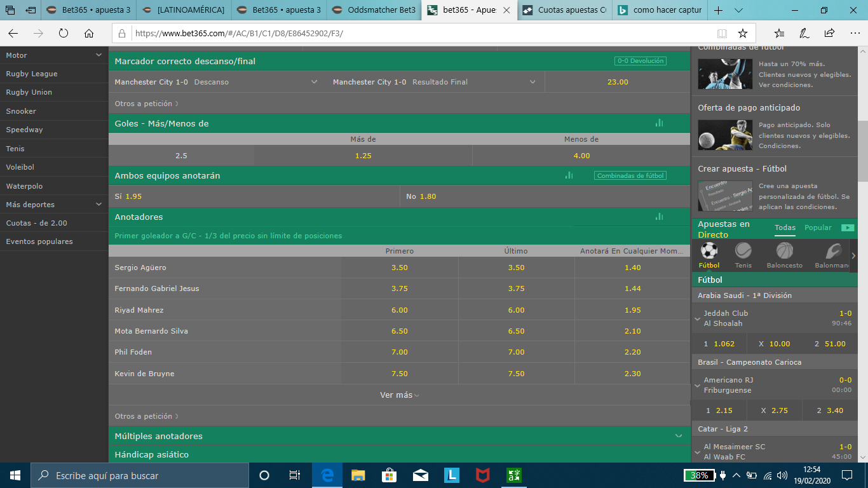868x488 pixels.
Task: Open Oferta de pago anticipado thumbnail
Action: tap(725, 135)
